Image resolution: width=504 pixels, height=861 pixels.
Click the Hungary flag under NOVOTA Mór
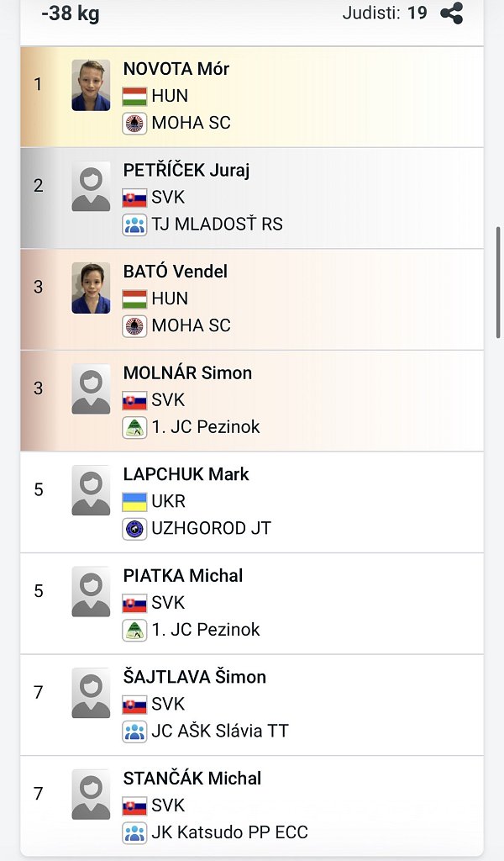pos(134,96)
